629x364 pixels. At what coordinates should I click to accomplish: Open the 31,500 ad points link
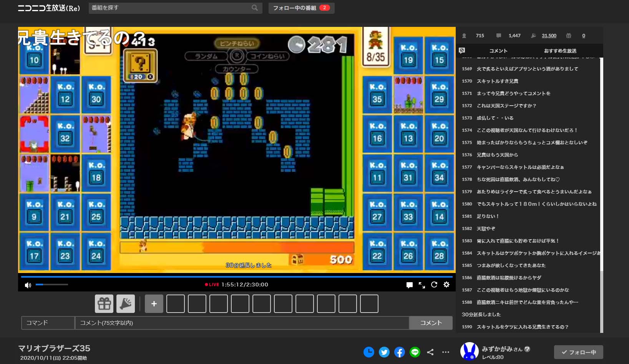tap(549, 36)
